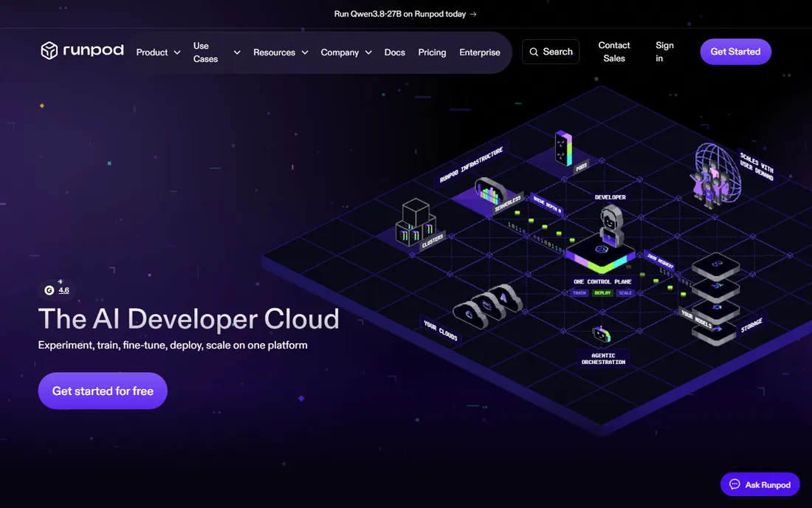This screenshot has width=812, height=508.
Task: Open the Resources dropdown menu
Action: point(281,52)
